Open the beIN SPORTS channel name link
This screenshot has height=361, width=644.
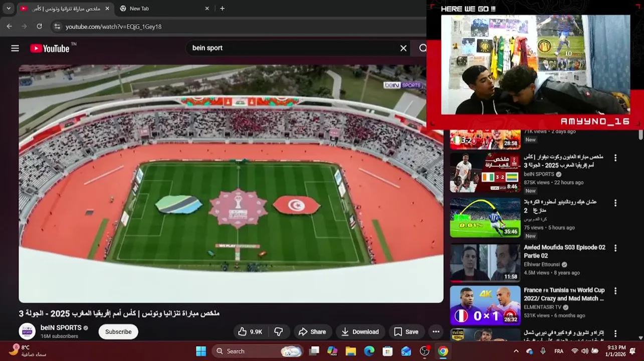[x=61, y=327]
